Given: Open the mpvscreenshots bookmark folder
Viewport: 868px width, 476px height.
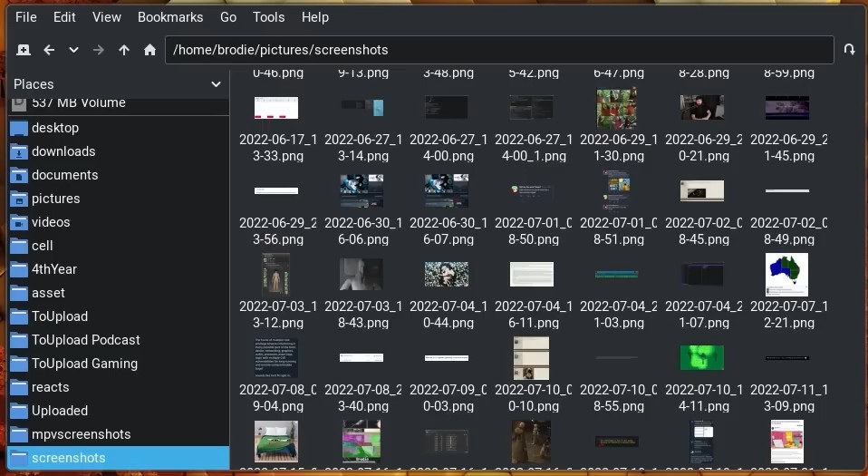Looking at the screenshot, I should click(x=119, y=434).
